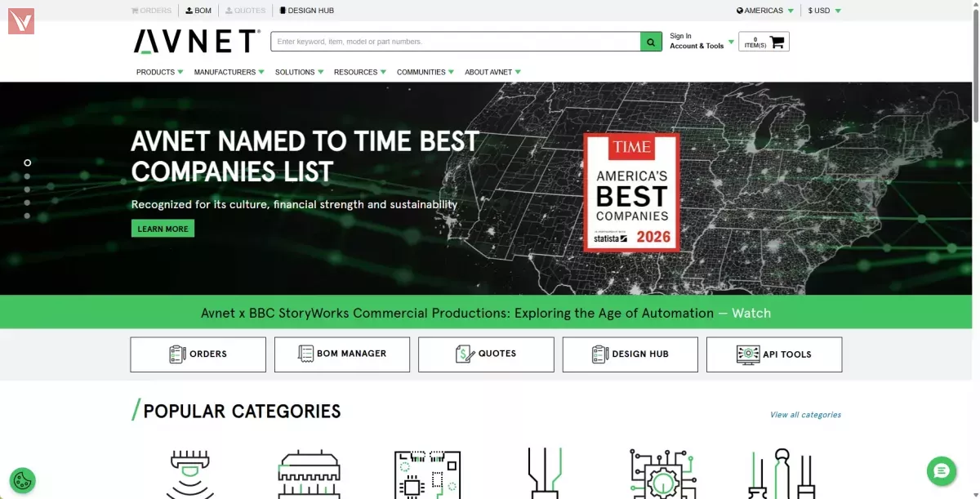Click the clipboard icon in DESIGN HUB tile
The height and width of the screenshot is (499, 980).
(600, 354)
